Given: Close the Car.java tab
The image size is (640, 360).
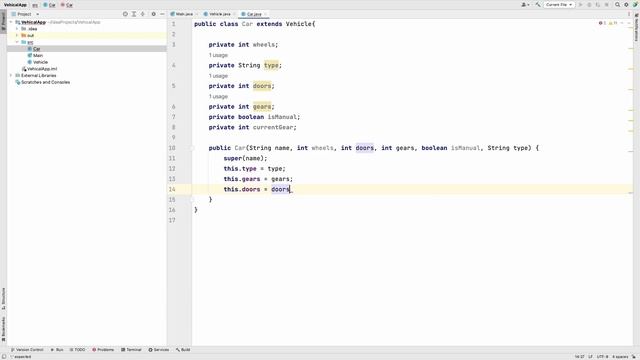Looking at the screenshot, I should click(265, 14).
